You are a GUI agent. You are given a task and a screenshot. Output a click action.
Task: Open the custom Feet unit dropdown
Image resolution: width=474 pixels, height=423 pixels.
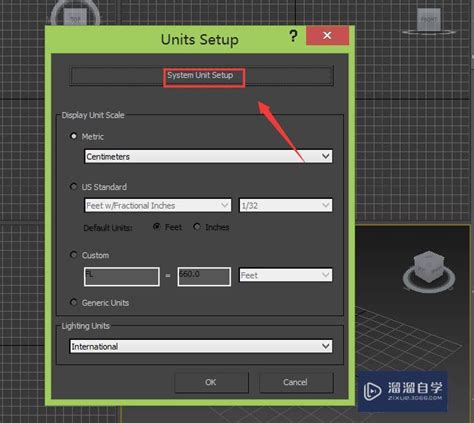coord(286,275)
